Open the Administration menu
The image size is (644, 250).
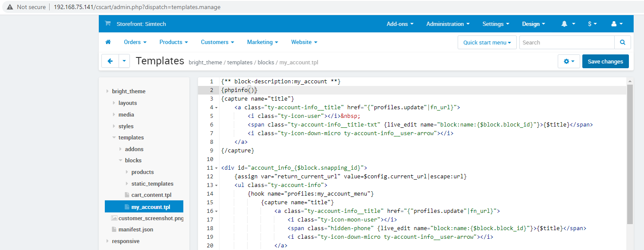448,24
